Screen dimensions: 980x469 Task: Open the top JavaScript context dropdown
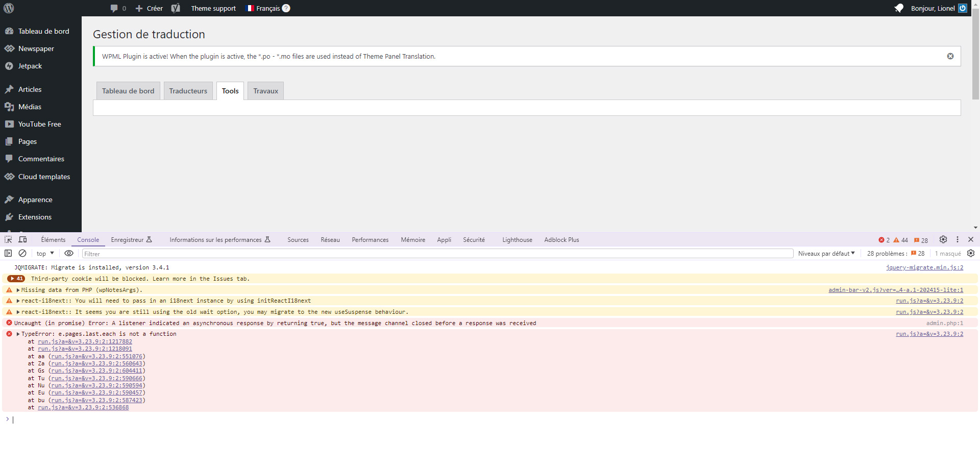[45, 254]
